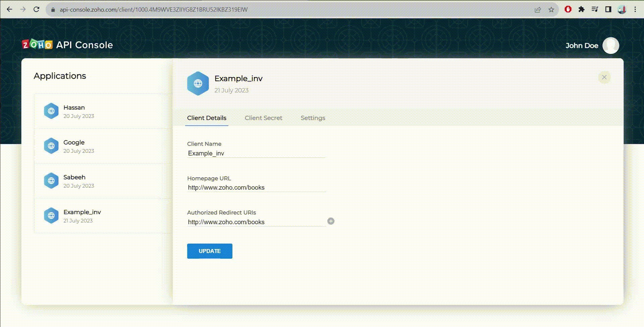Open the Settings tab
Viewport: 644px width, 327px height.
[313, 118]
